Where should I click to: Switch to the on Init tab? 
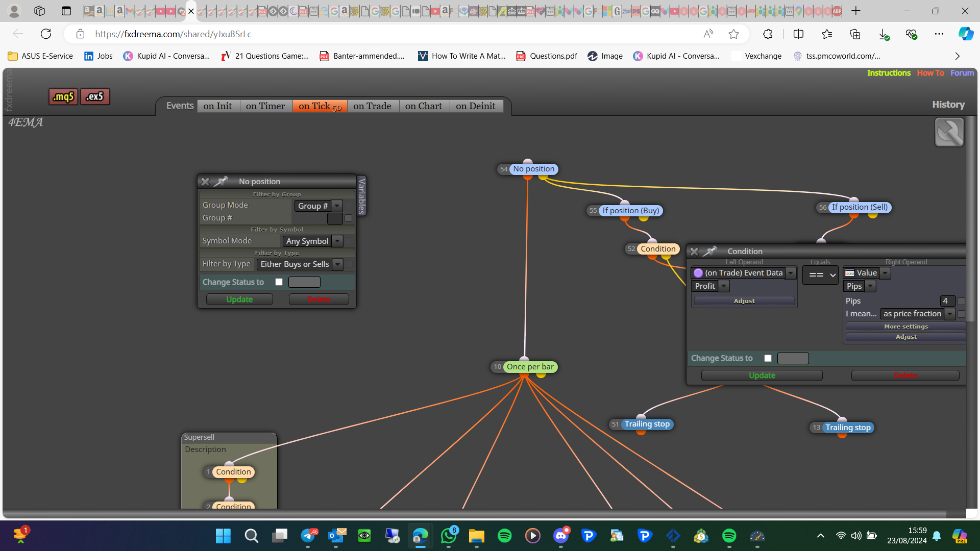point(218,106)
